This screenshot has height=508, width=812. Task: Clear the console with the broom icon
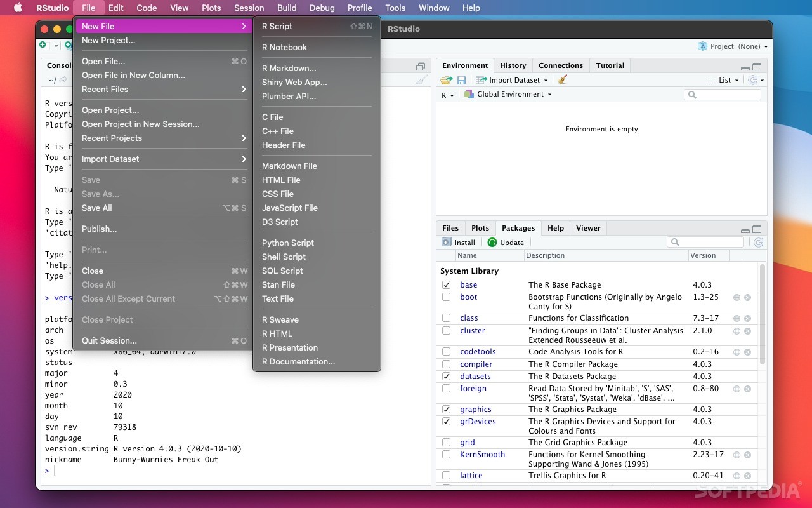coord(421,80)
